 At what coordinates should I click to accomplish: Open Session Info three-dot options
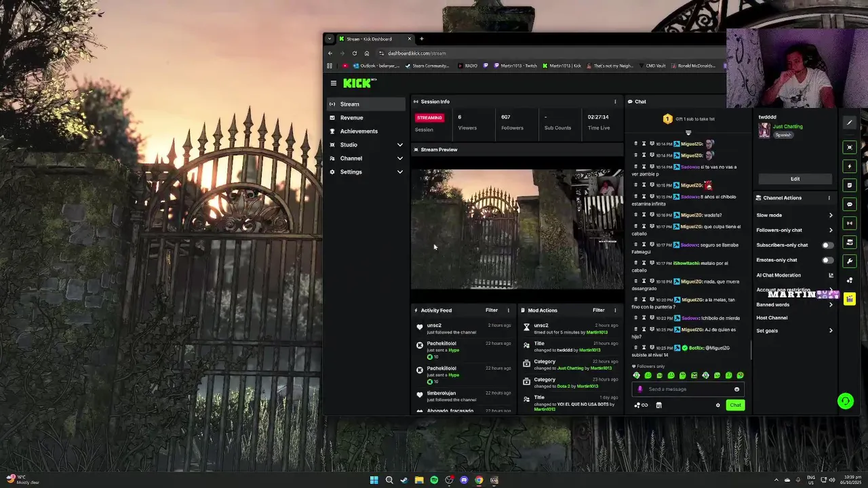click(615, 102)
